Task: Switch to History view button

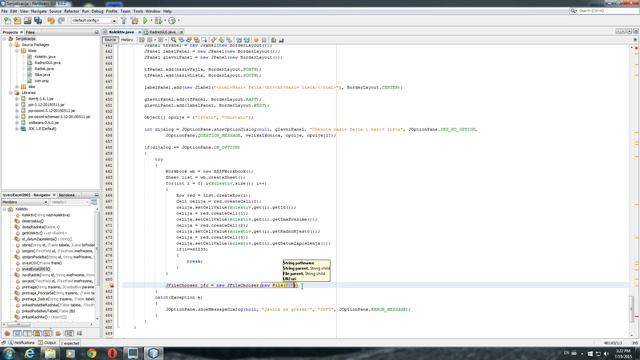Action: click(x=127, y=40)
